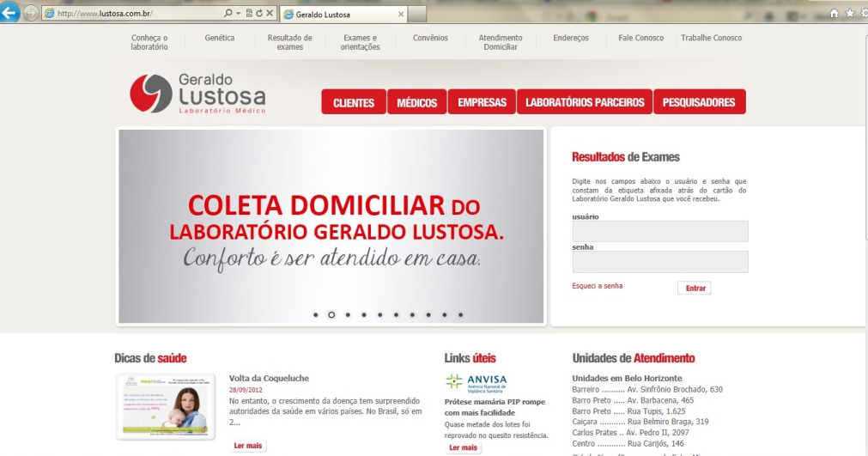Click 'Barro Preto ... Av. Barbacena, 465' address
The height and width of the screenshot is (456, 868).
coord(633,400)
